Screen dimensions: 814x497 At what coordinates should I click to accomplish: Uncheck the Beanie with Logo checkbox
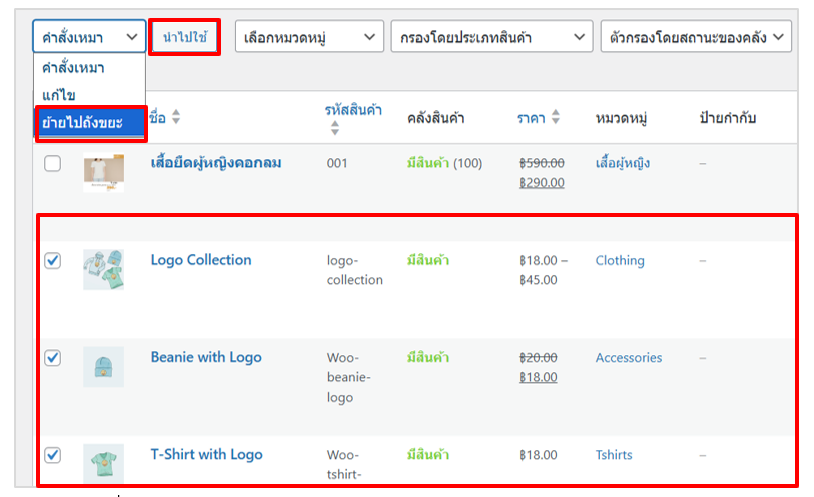pos(53,358)
